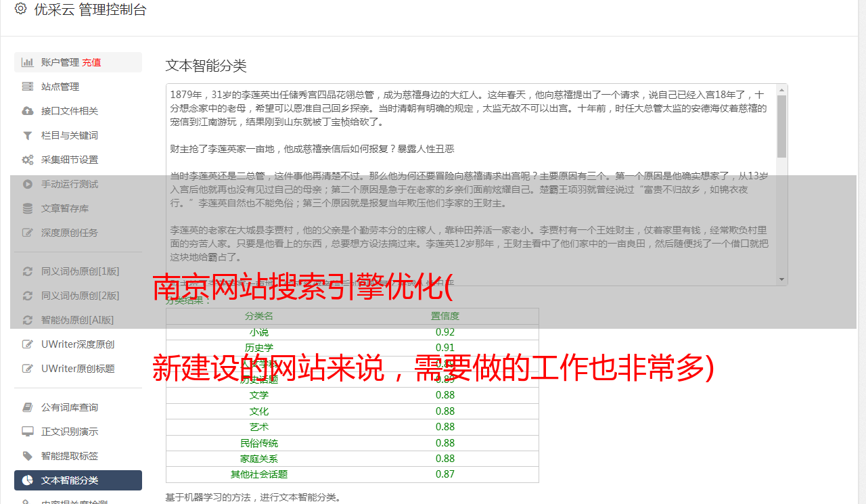The width and height of the screenshot is (866, 504).
Task: Click the 文化 category cell
Action: pos(259,411)
